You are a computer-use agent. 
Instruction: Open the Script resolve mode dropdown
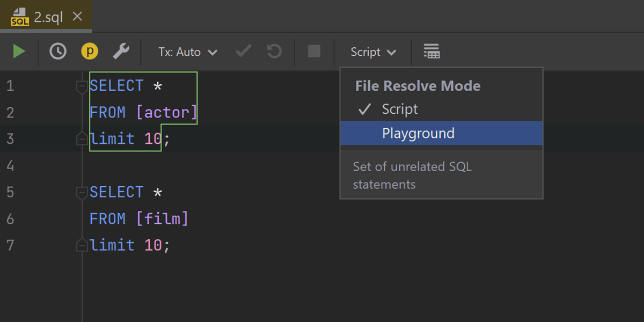373,52
